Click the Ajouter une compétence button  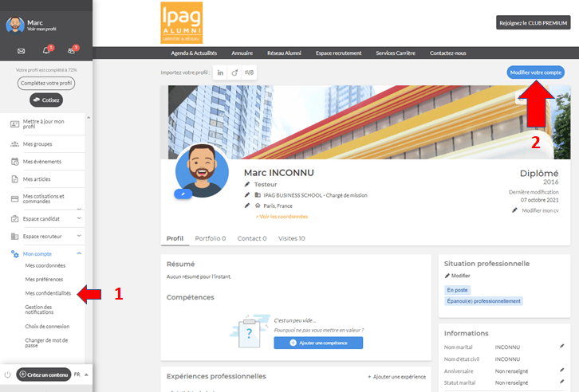(318, 343)
